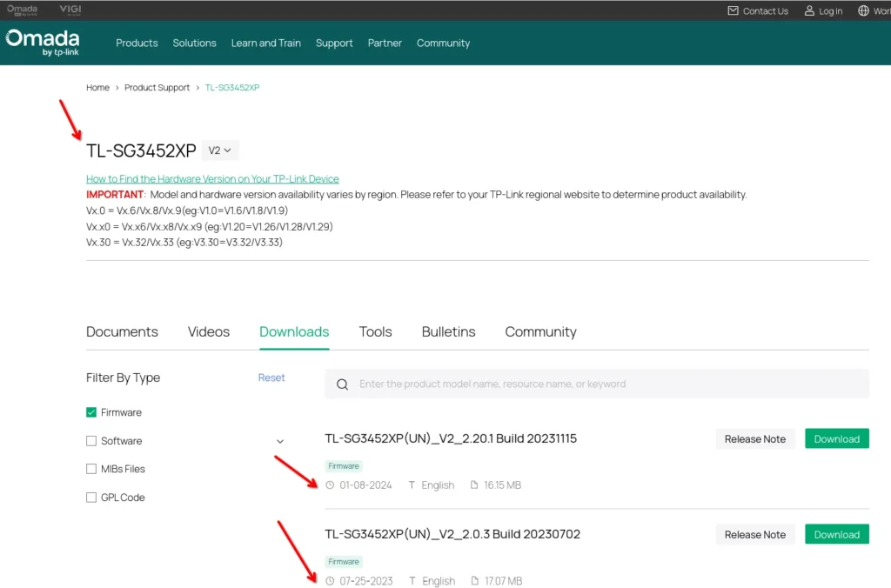Image resolution: width=891 pixels, height=588 pixels.
Task: Switch to the Tools tab
Action: click(x=375, y=331)
